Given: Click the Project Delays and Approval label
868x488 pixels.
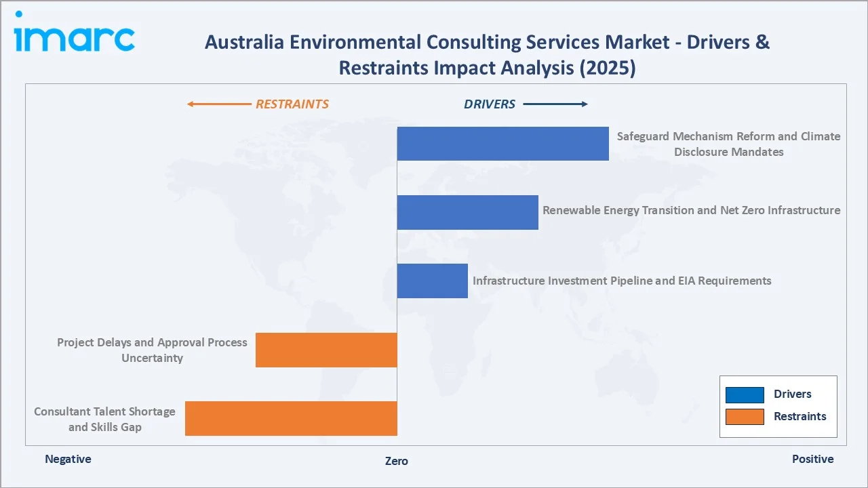Looking at the screenshot, I should point(152,350).
